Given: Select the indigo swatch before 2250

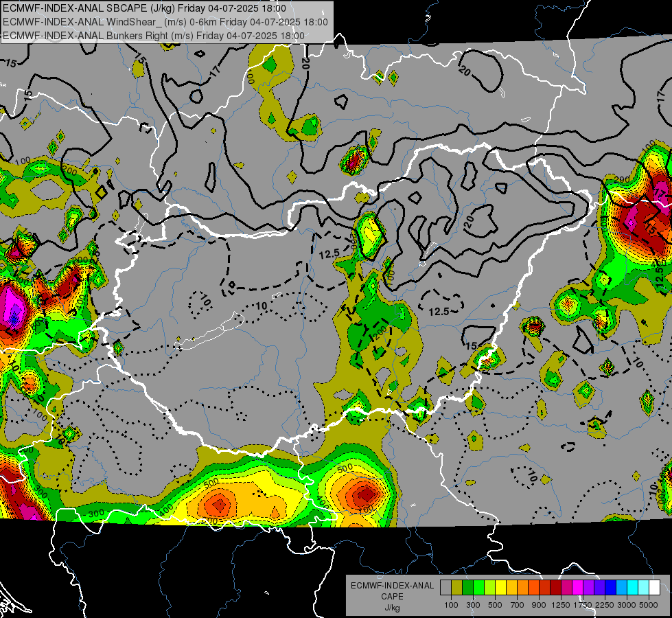Looking at the screenshot, I should [599, 588].
